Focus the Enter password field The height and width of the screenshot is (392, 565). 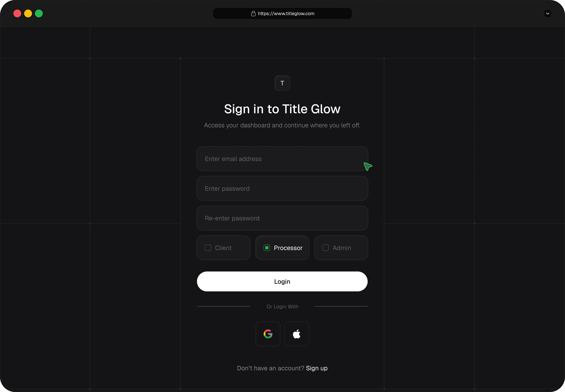pyautogui.click(x=282, y=188)
